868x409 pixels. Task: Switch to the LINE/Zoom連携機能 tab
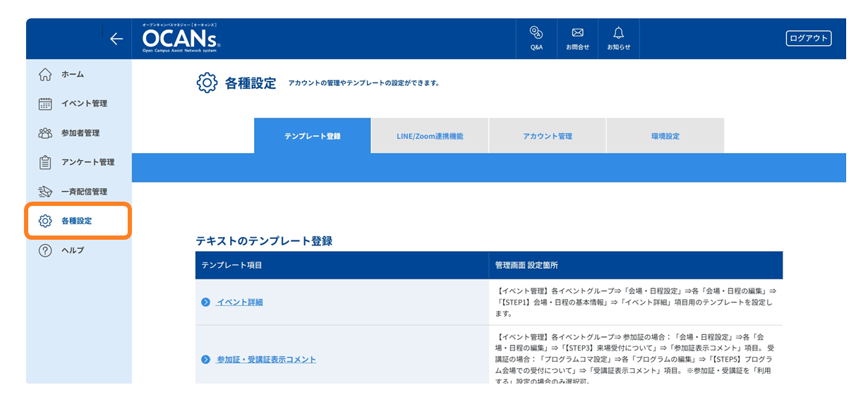[x=430, y=136]
